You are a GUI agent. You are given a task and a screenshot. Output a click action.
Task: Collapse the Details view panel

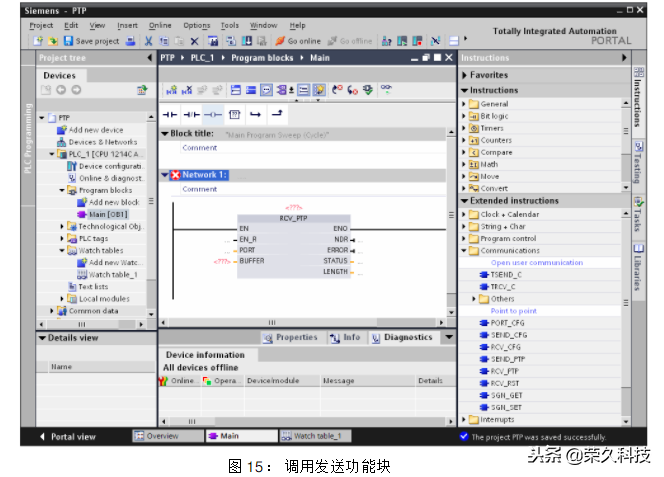tap(42, 338)
